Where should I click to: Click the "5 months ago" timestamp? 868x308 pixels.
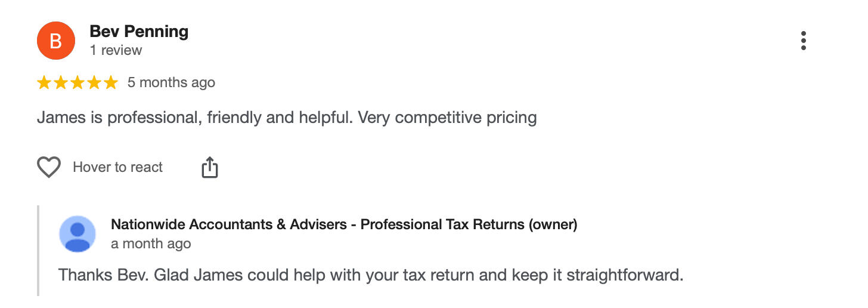pos(171,82)
